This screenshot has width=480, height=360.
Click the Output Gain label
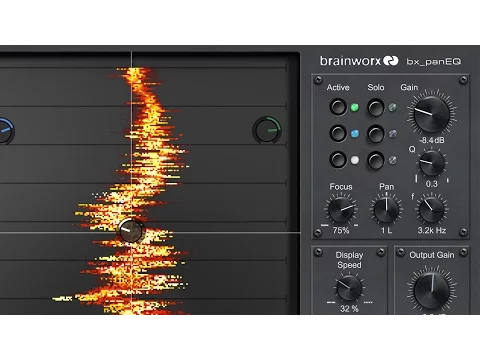[432, 255]
